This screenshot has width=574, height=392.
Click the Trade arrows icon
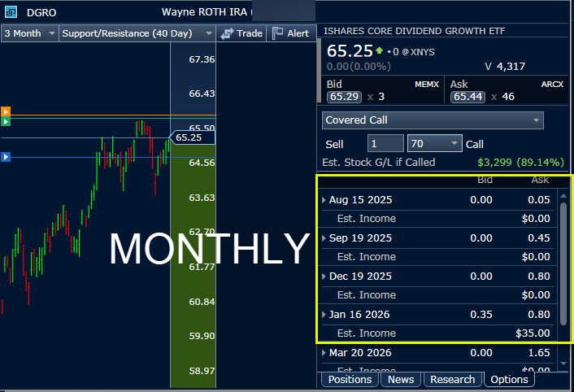[x=227, y=33]
